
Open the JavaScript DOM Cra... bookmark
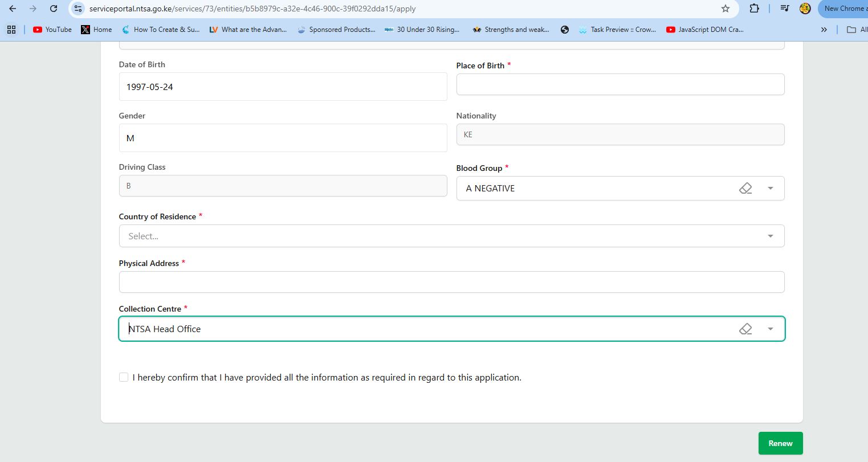pos(704,30)
